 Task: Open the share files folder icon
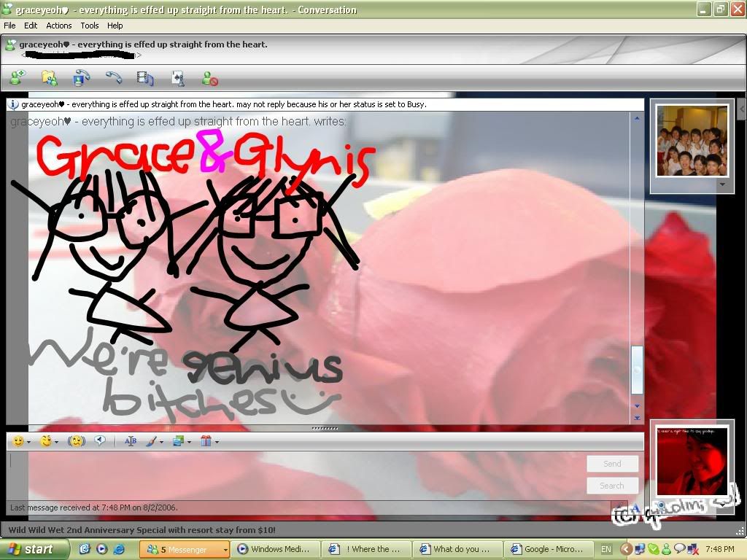(49, 77)
